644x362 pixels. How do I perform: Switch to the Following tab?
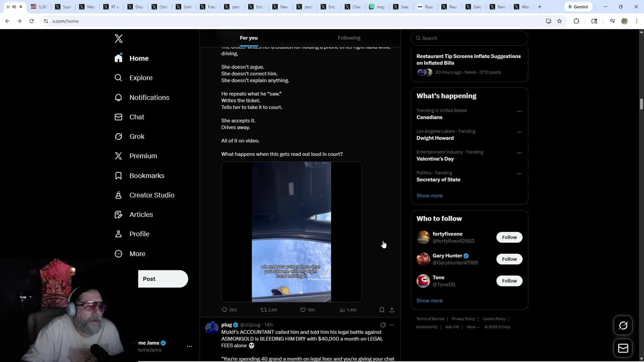(349, 38)
